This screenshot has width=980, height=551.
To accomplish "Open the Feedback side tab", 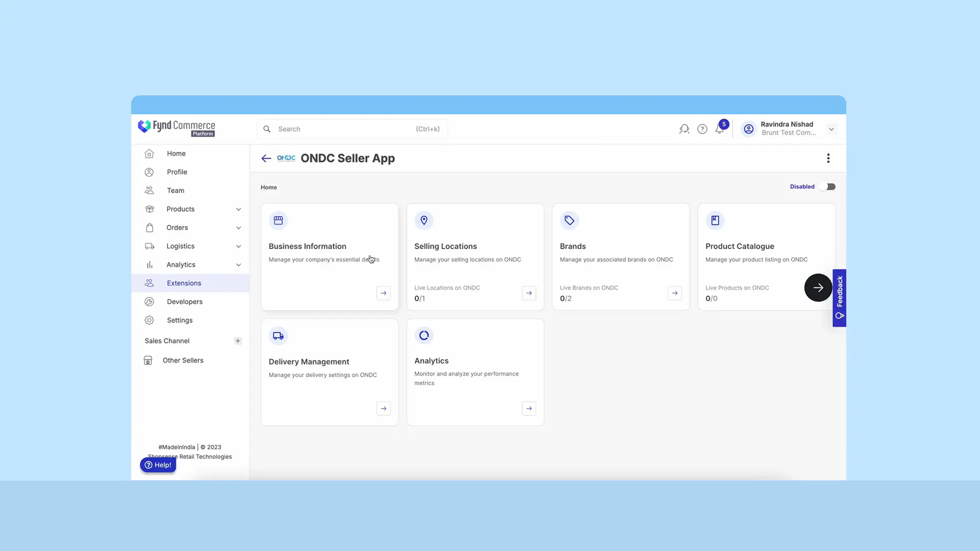I will tap(839, 298).
